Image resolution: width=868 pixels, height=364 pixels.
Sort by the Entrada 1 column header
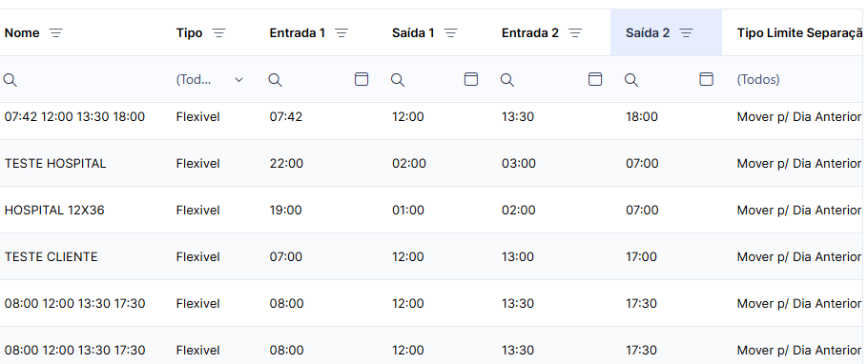point(298,33)
